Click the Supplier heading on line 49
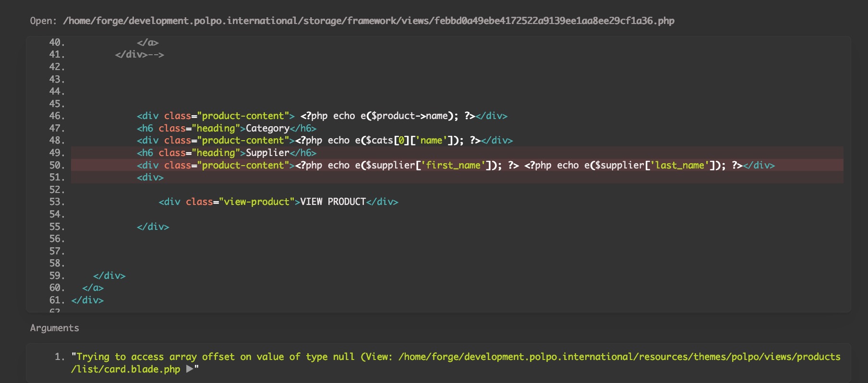Image resolution: width=868 pixels, height=383 pixels. (267, 153)
